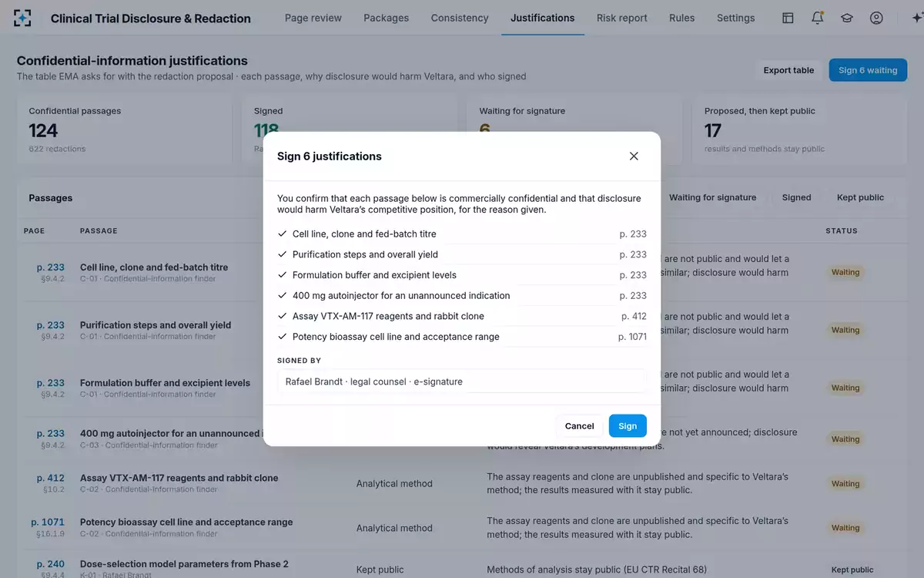Open the training graduation cap icon
Viewport: 924px width, 578px height.
point(847,18)
